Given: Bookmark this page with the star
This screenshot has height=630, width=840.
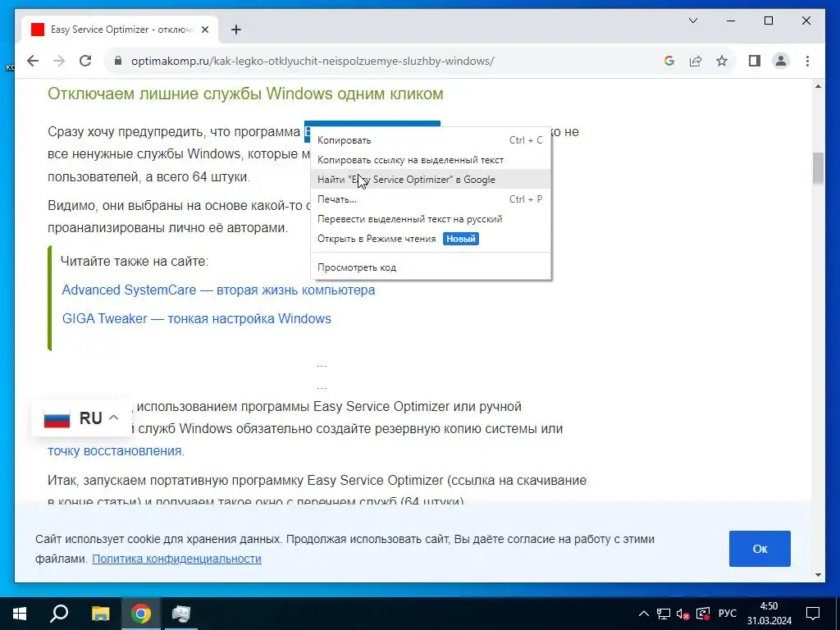Looking at the screenshot, I should (x=722, y=61).
